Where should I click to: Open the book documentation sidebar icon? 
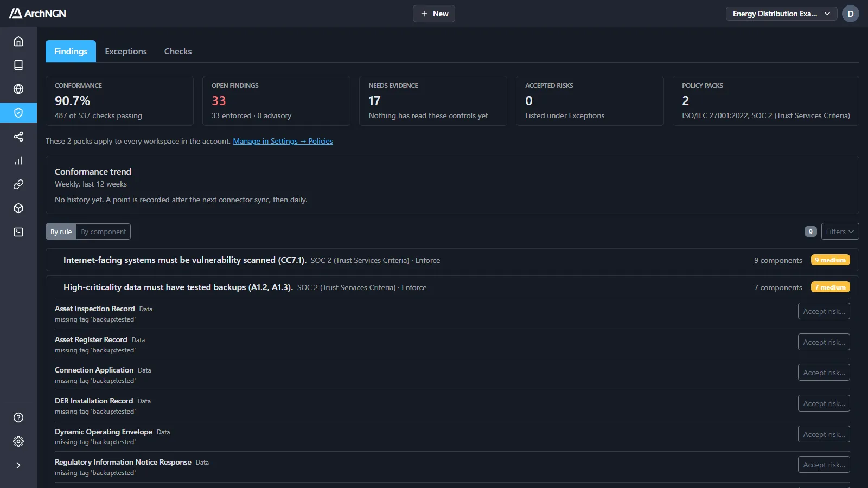pyautogui.click(x=18, y=65)
